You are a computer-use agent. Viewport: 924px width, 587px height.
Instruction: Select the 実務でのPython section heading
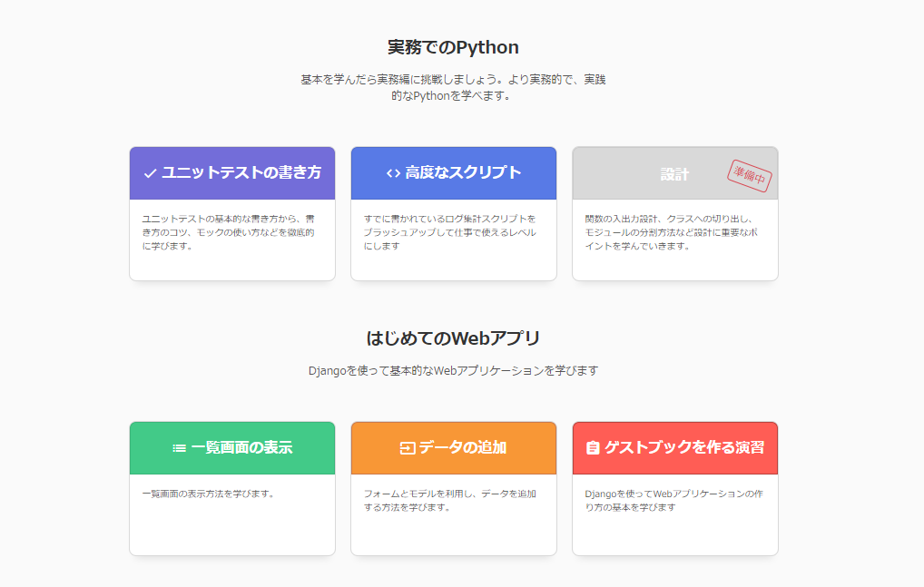click(453, 47)
